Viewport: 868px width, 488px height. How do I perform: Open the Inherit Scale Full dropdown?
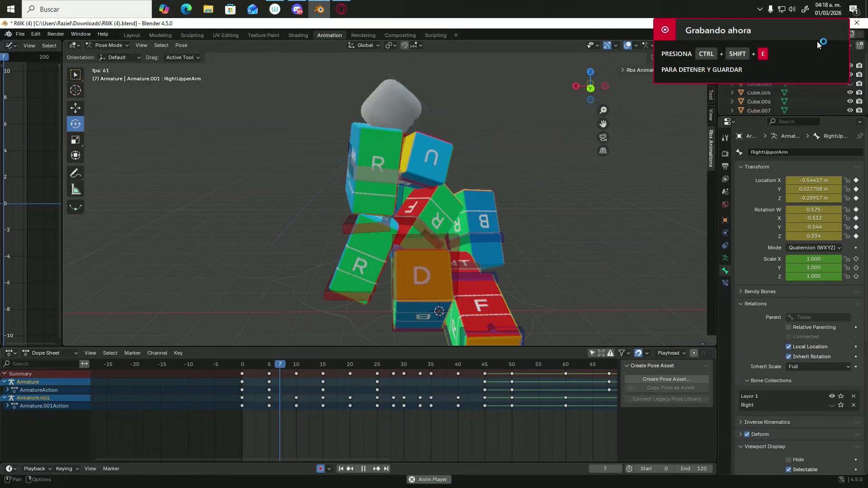pyautogui.click(x=819, y=366)
